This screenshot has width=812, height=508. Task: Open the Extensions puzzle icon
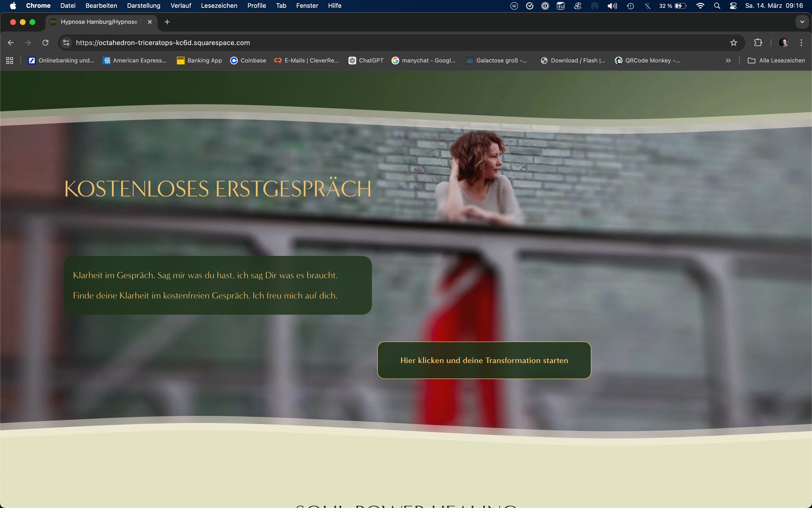click(x=758, y=43)
